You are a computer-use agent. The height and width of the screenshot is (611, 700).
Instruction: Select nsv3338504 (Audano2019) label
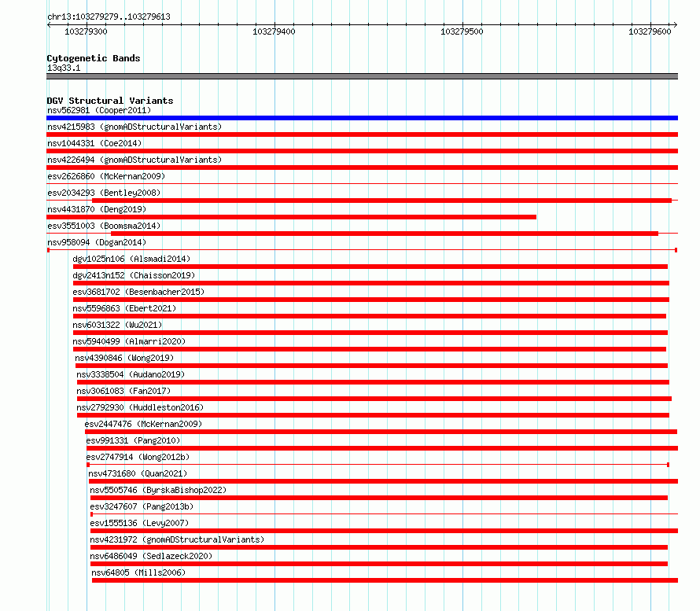tap(131, 374)
